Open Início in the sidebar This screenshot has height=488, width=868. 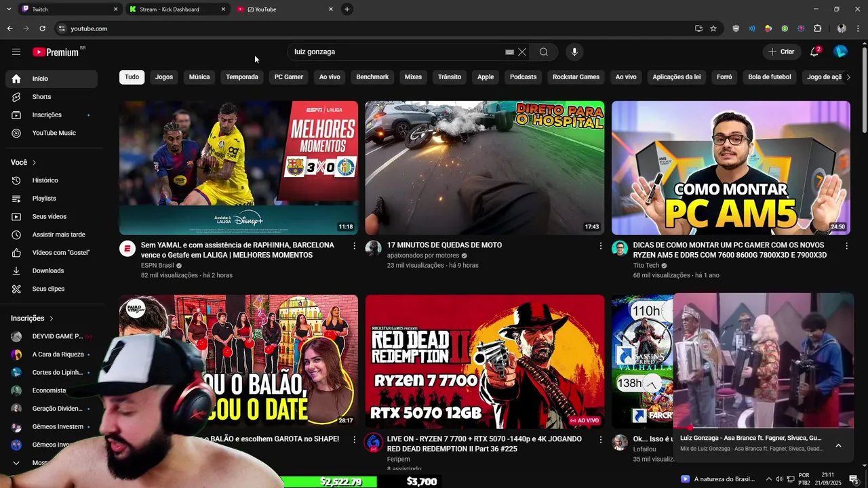[x=52, y=79]
